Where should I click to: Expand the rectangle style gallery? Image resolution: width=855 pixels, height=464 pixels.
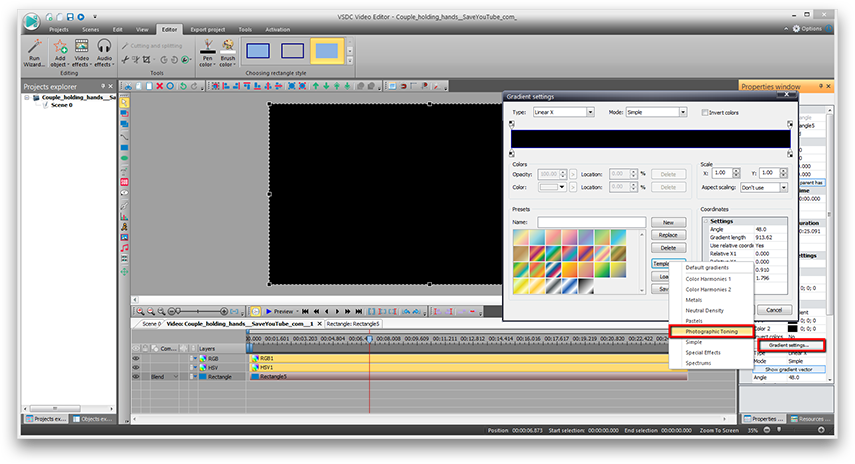[x=350, y=61]
